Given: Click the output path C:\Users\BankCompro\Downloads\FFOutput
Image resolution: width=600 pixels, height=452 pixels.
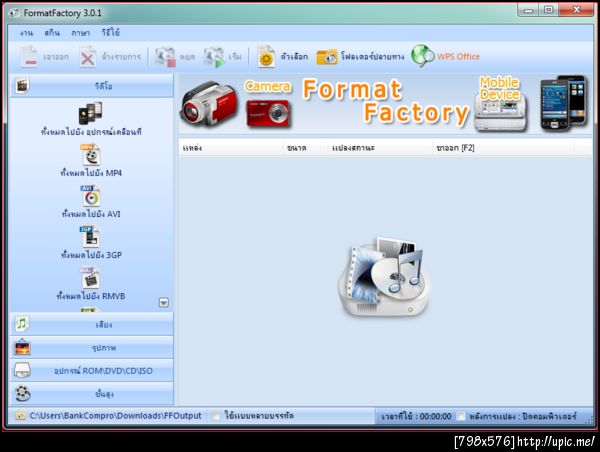Looking at the screenshot, I should (116, 416).
